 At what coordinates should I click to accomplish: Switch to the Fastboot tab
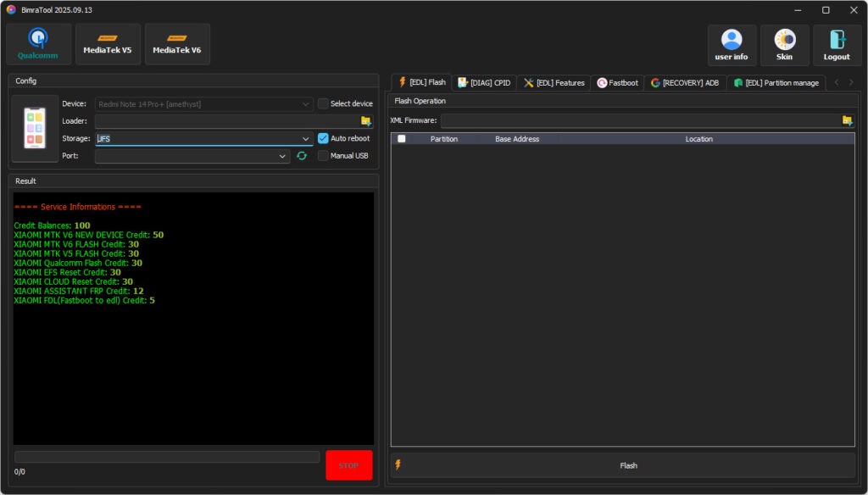pyautogui.click(x=618, y=83)
